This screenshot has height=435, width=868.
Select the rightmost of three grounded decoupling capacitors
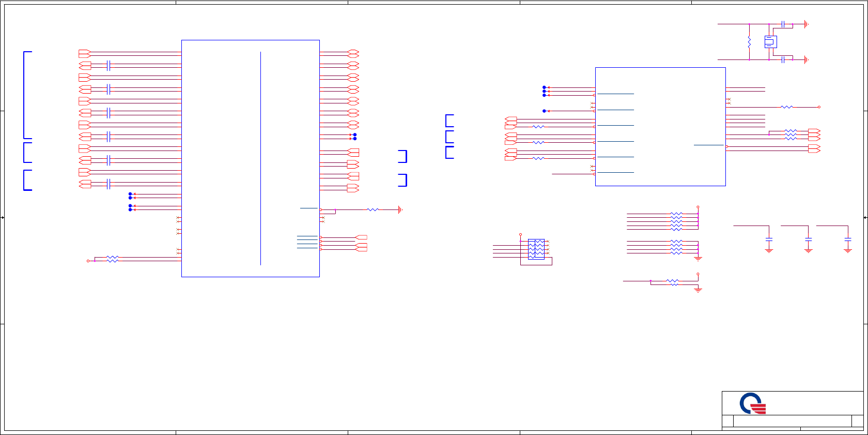click(848, 239)
